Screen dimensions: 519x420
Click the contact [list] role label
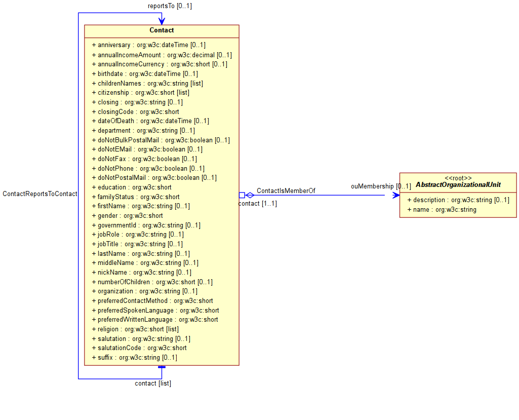tap(153, 384)
